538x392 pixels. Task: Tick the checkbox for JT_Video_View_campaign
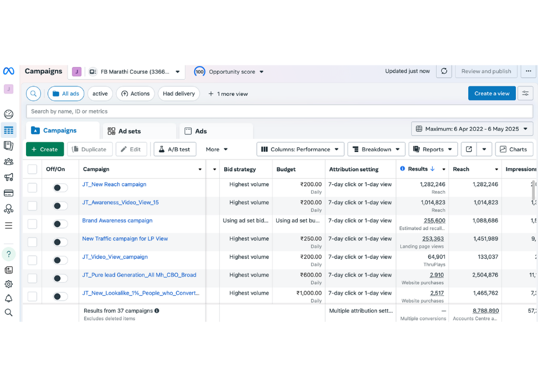33,260
